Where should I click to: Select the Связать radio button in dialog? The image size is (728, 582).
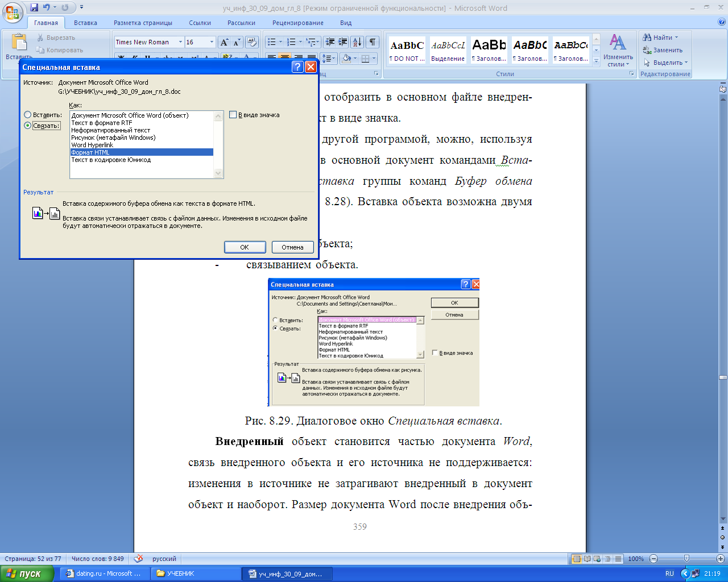[27, 126]
